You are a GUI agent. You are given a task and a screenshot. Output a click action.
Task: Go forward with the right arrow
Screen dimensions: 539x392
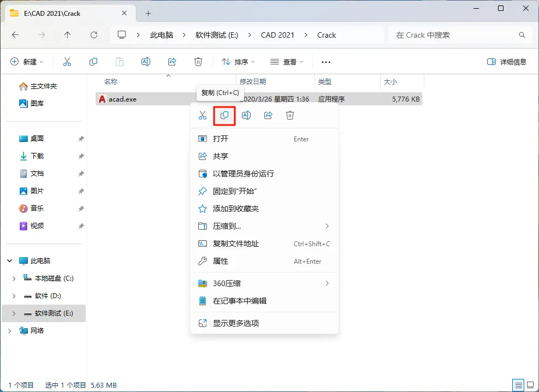[x=42, y=35]
